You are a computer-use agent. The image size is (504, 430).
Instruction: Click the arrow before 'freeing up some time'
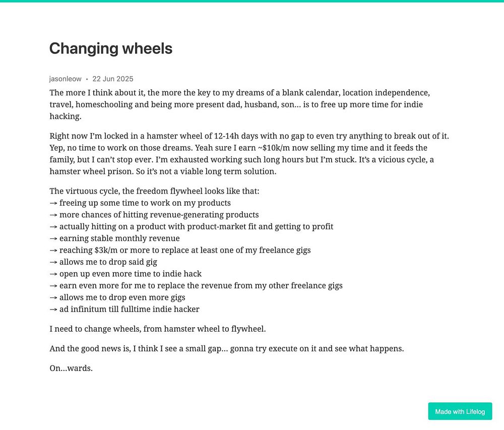53,203
